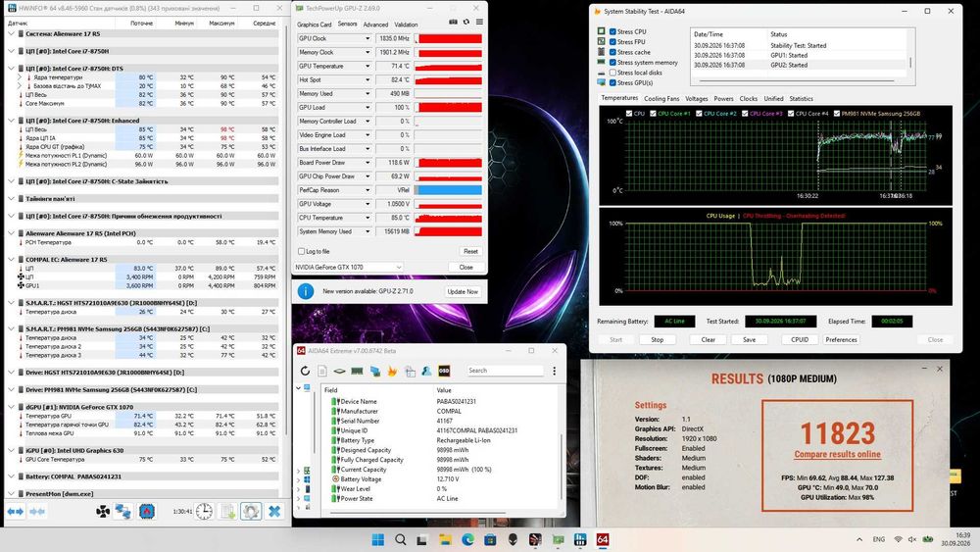Image resolution: width=980 pixels, height=552 pixels.
Task: Click the HWiNFO collapse-arrows icon in bottom toolbar
Action: [37, 512]
